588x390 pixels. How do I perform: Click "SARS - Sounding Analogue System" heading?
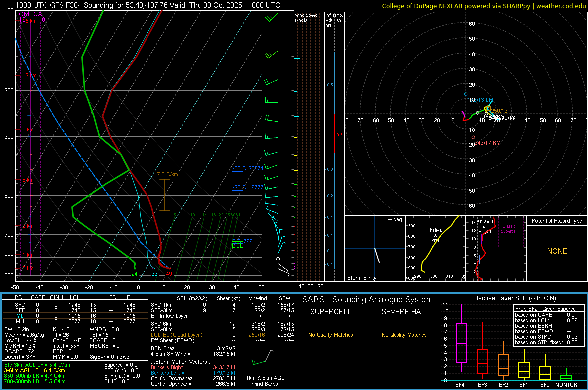pyautogui.click(x=367, y=300)
